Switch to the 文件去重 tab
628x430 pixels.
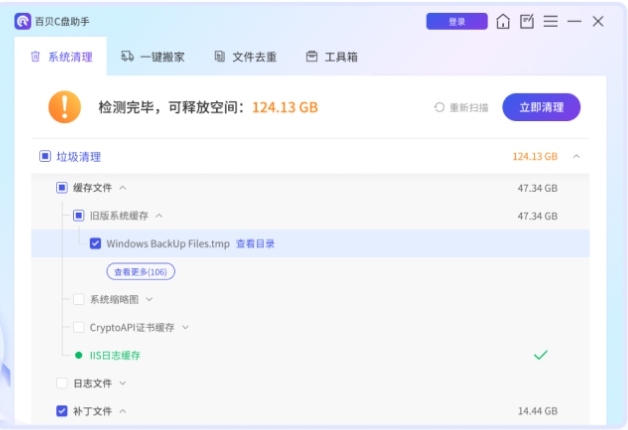[x=246, y=56]
